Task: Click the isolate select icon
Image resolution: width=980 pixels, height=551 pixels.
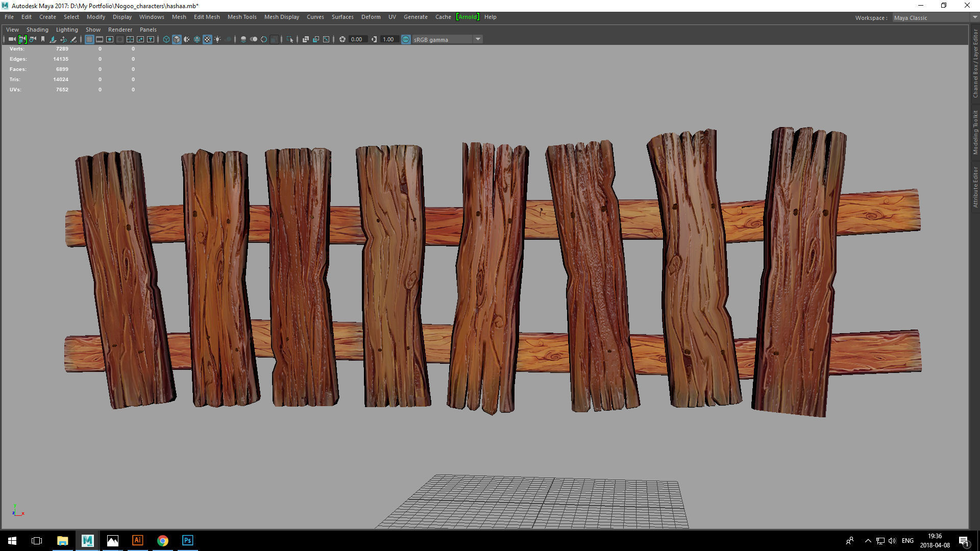Action: point(290,39)
